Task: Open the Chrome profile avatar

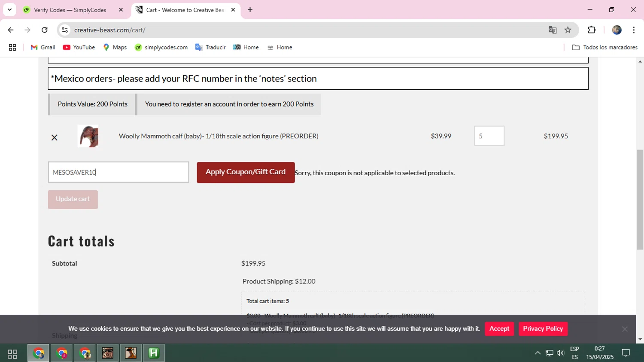Action: click(x=617, y=30)
